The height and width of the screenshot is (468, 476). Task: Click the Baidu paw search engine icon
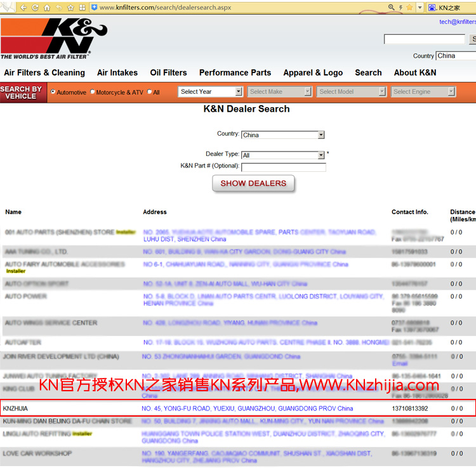(x=432, y=8)
